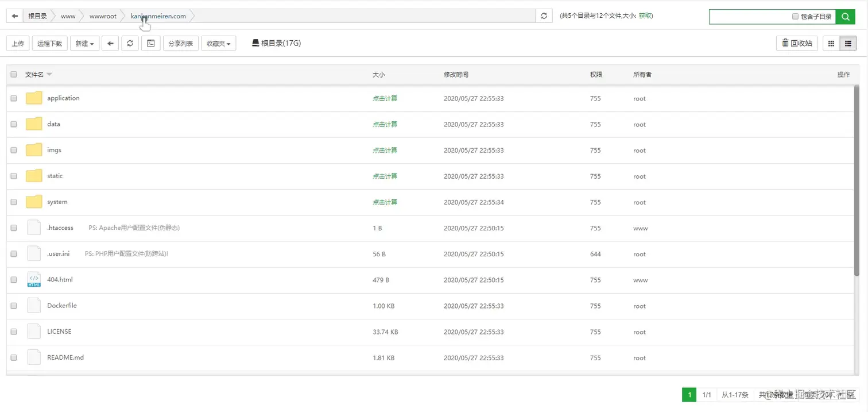Check the Dockerfile row checkbox

pos(14,306)
